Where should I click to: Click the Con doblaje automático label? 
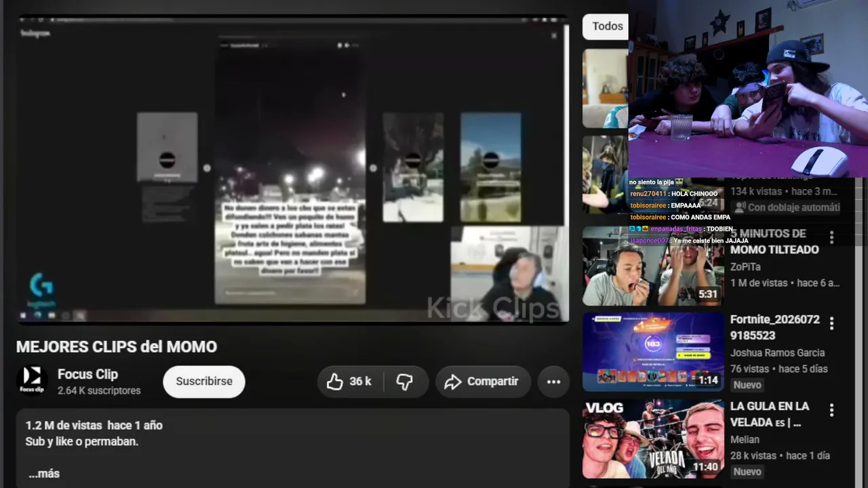pos(787,207)
